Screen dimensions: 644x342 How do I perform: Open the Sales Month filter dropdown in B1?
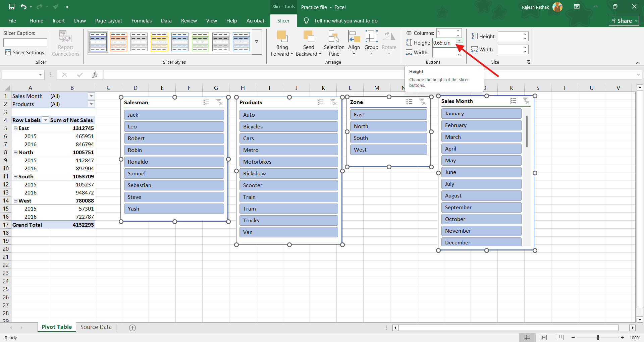click(x=91, y=96)
